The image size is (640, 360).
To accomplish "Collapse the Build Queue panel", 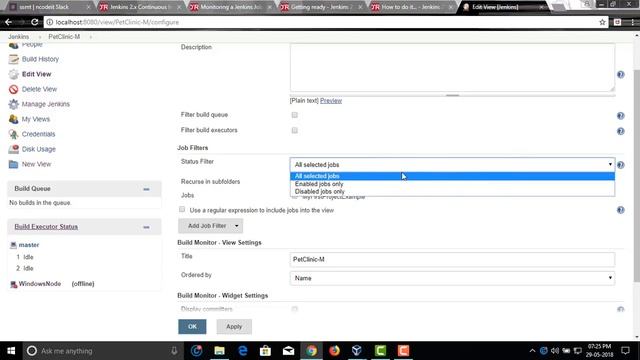I will click(146, 189).
